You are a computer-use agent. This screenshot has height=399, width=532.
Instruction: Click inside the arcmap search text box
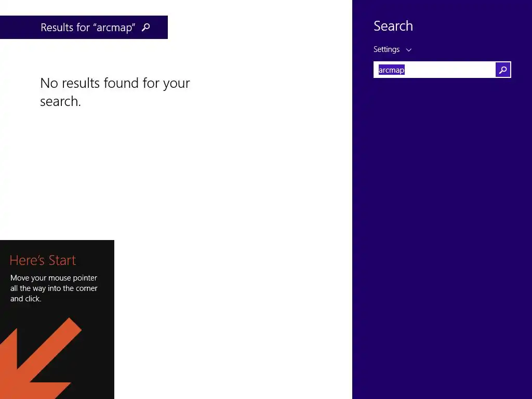point(435,70)
